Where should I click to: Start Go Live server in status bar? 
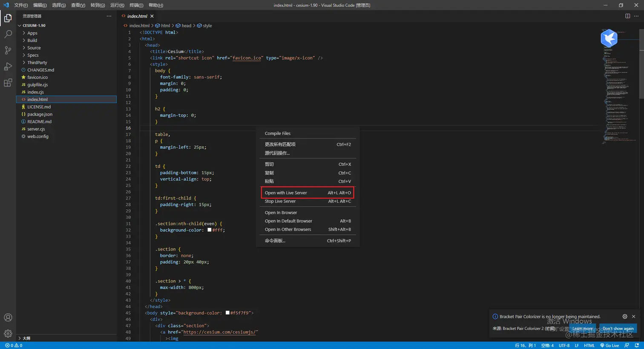(609, 346)
